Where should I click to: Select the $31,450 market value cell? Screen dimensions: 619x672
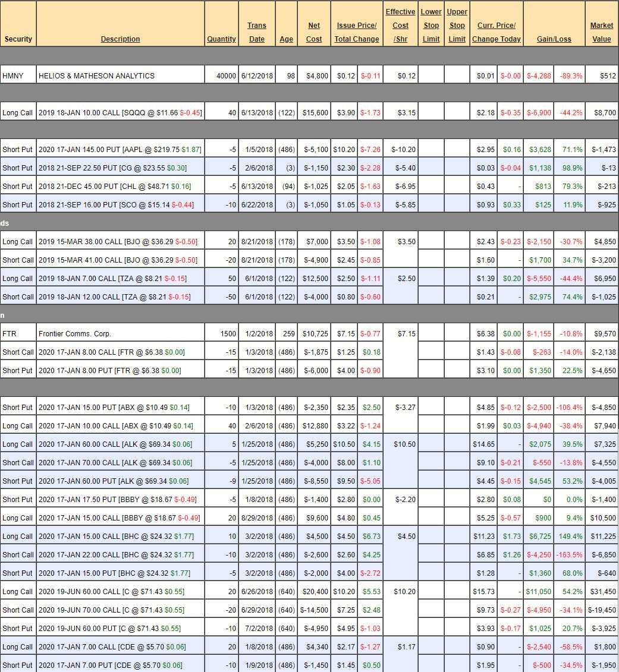pos(601,592)
